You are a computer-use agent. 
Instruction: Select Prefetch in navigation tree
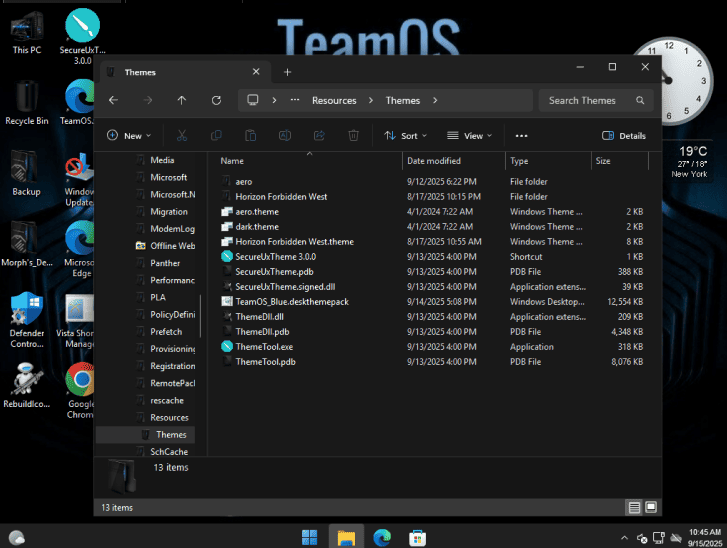click(166, 332)
